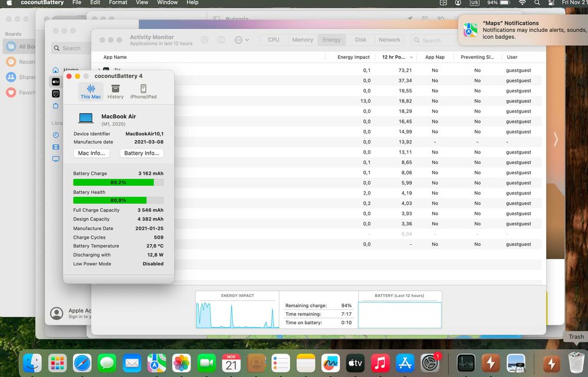Click the 13,0 energy impact value
Viewport: 588px width, 377px height.
(365, 101)
